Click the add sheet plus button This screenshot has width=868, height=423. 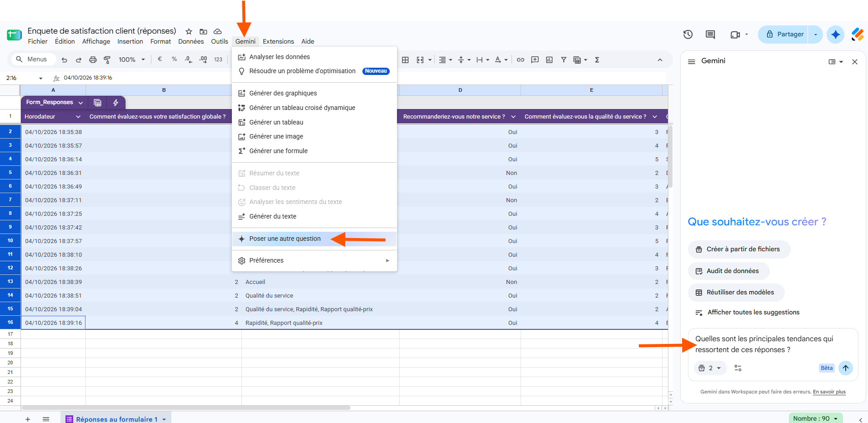point(28,419)
